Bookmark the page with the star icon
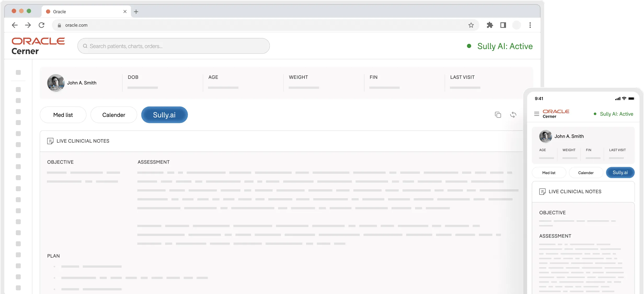 point(471,25)
